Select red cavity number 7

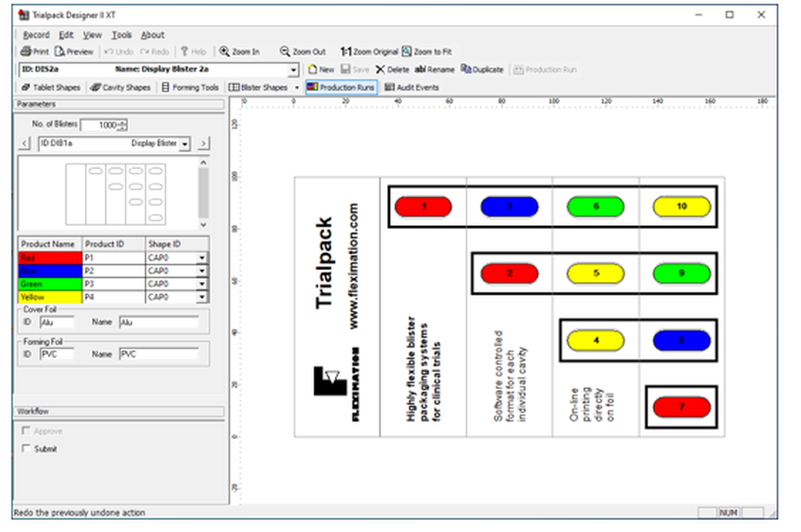(682, 407)
